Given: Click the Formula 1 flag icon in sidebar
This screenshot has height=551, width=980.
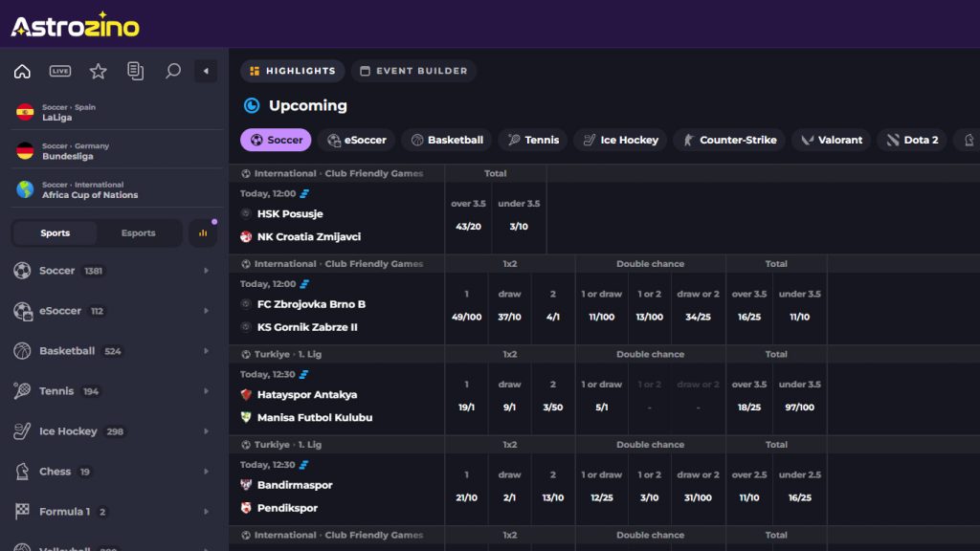Looking at the screenshot, I should pos(23,511).
